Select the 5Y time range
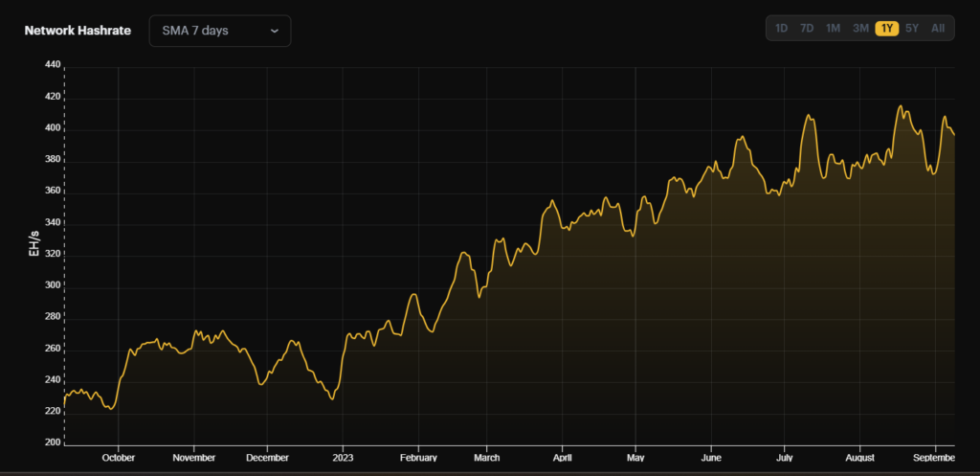 coord(912,28)
